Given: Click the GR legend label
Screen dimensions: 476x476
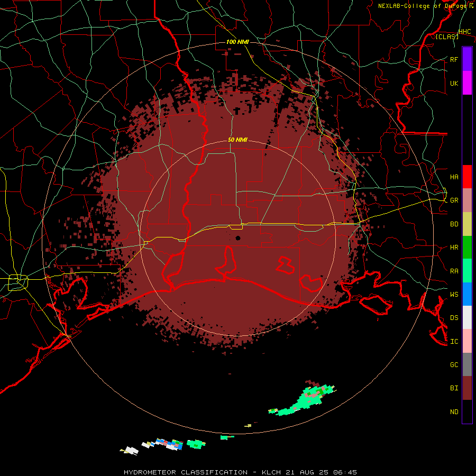Looking at the screenshot, I should pos(454,200).
